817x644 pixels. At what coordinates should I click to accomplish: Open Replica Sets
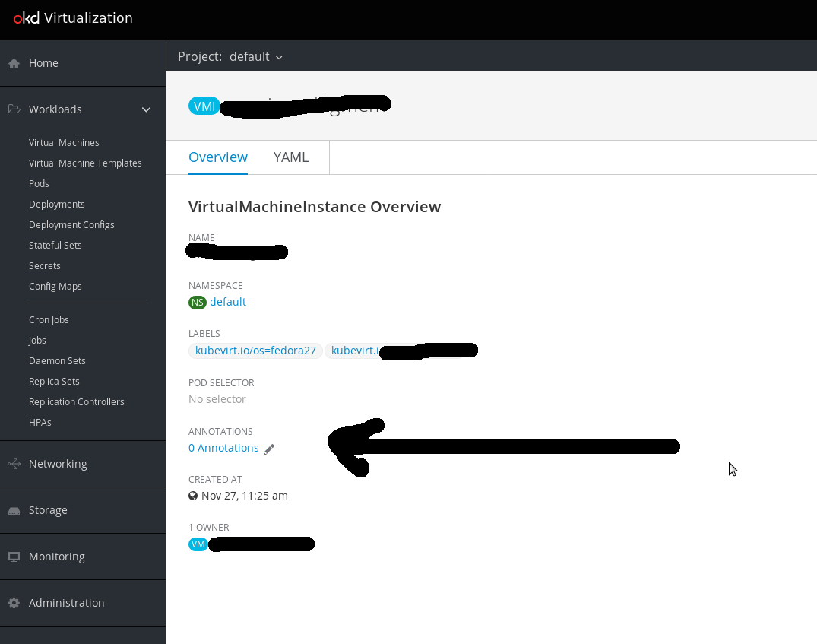click(x=54, y=381)
